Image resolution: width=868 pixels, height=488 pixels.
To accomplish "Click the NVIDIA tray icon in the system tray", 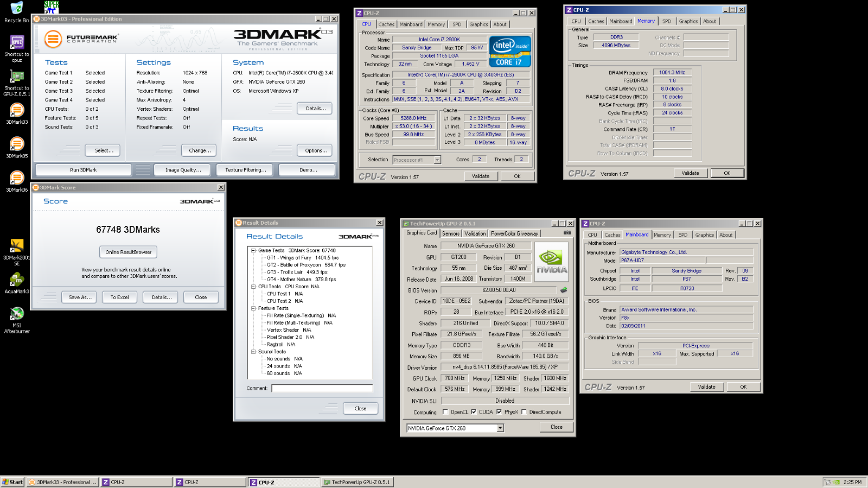I will [837, 482].
